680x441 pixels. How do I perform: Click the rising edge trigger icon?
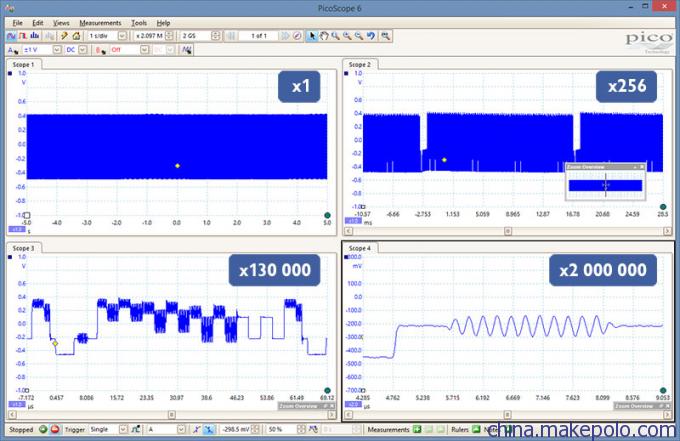click(x=196, y=429)
